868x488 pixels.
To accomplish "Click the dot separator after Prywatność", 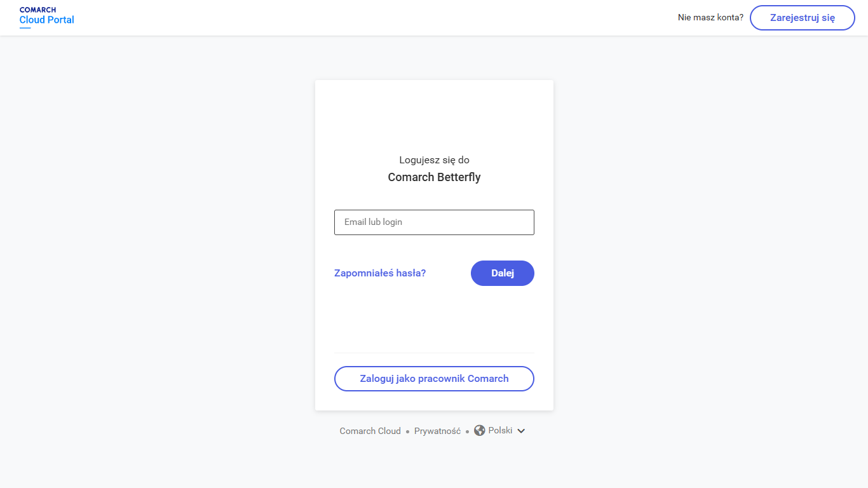I will coord(467,431).
